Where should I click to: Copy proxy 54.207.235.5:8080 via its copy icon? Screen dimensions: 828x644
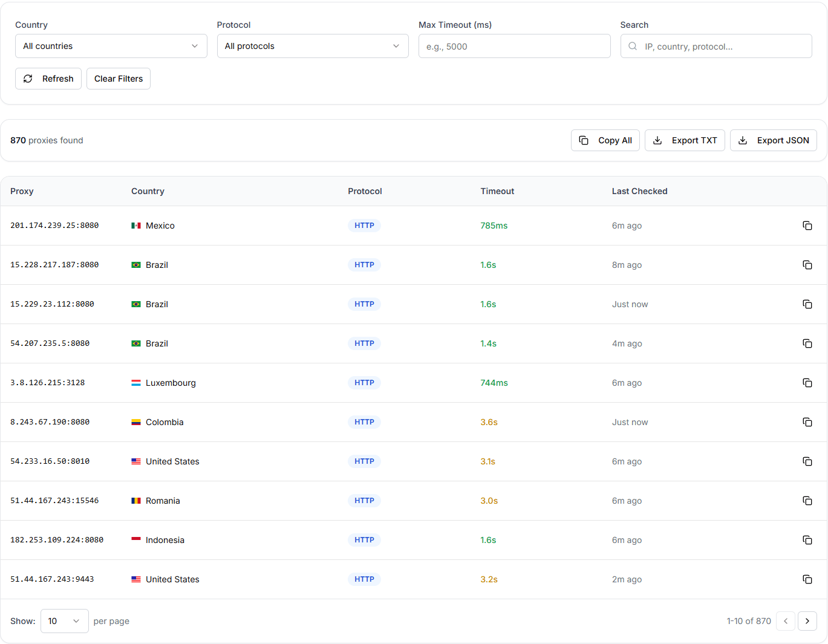[807, 343]
